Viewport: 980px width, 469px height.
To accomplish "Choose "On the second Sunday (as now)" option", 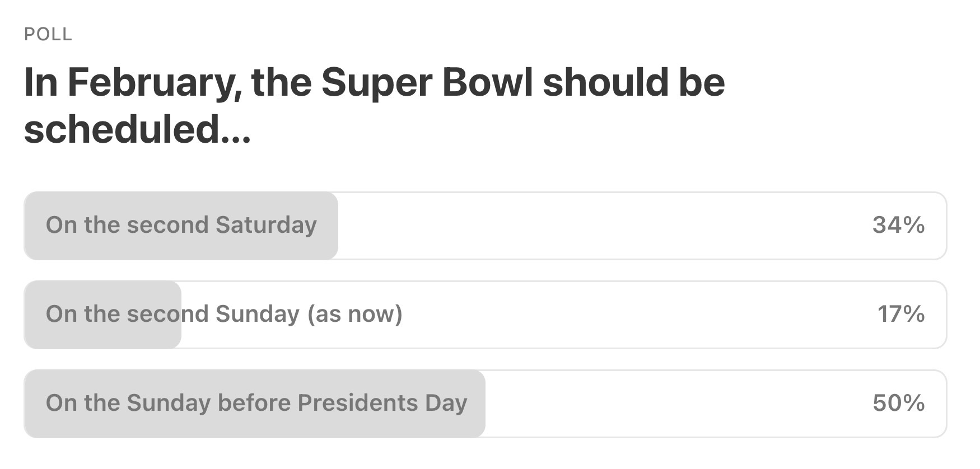I will pyautogui.click(x=224, y=314).
